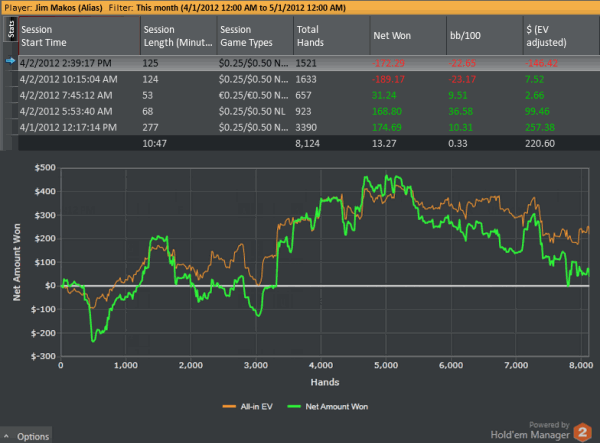The width and height of the screenshot is (600, 443).
Task: Expand the Options panel
Action: pyautogui.click(x=27, y=436)
